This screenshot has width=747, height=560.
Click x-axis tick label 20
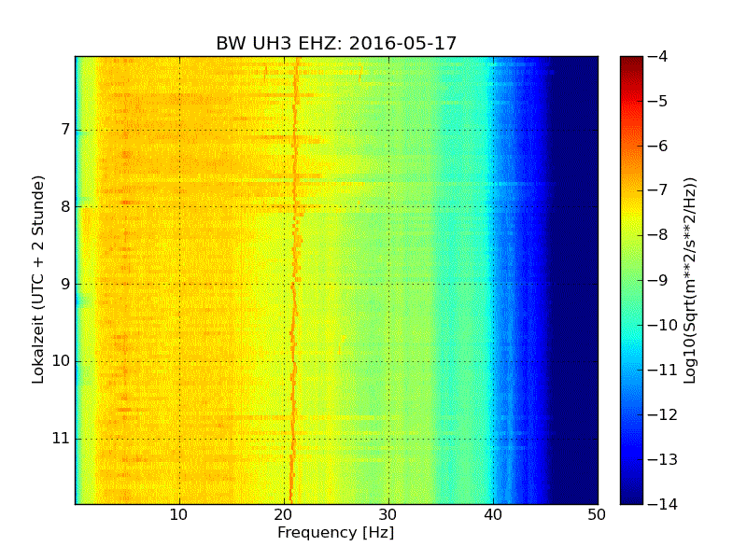(284, 515)
